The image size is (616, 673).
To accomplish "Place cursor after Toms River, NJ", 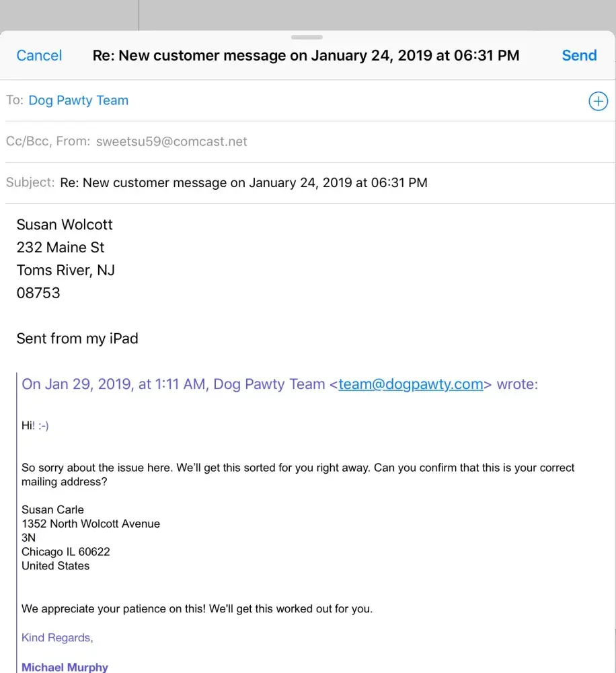I will click(x=116, y=271).
